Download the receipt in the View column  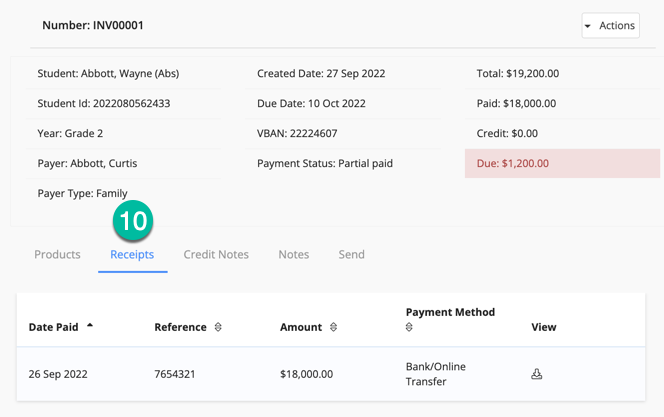pyautogui.click(x=537, y=374)
